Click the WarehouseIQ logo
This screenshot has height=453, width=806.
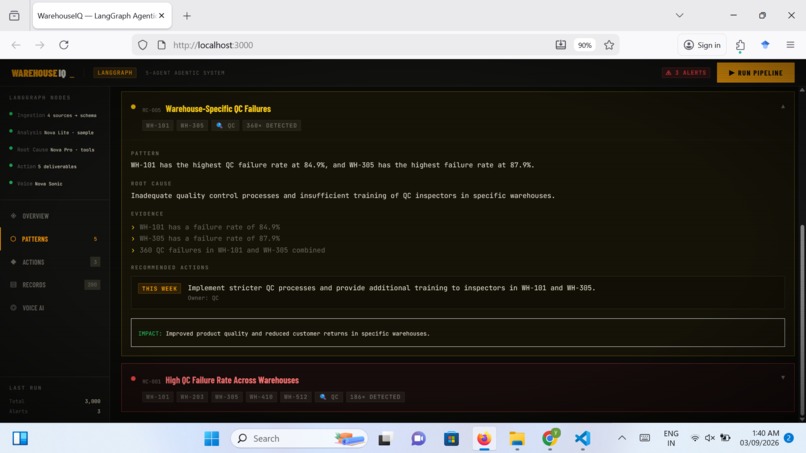tap(43, 74)
